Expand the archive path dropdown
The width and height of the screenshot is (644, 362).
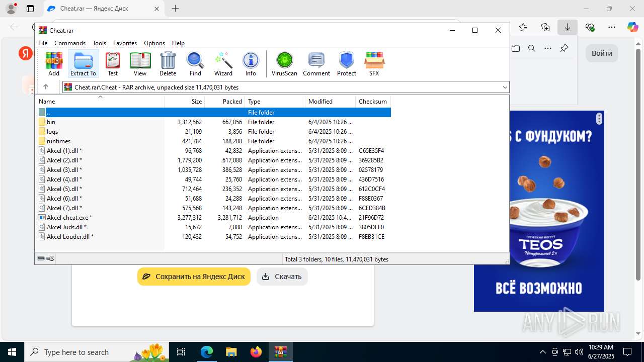click(x=505, y=87)
